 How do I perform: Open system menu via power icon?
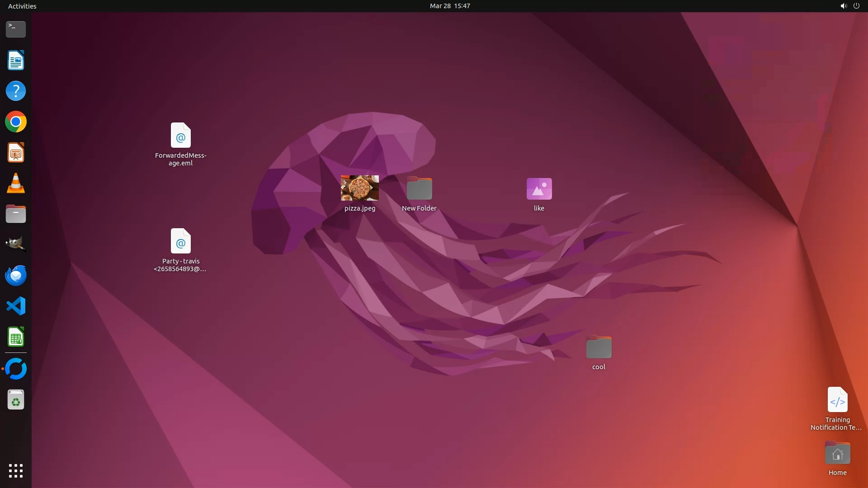click(856, 6)
